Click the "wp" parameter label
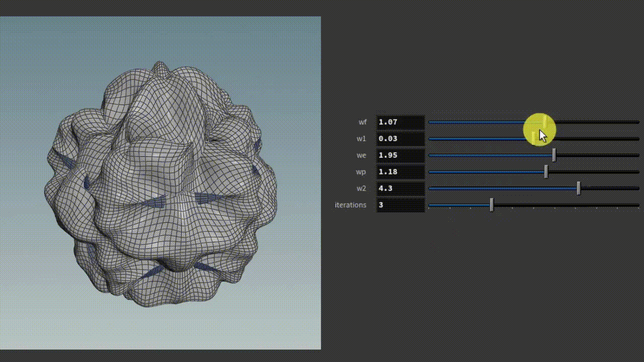The height and width of the screenshot is (362, 644). click(x=361, y=172)
